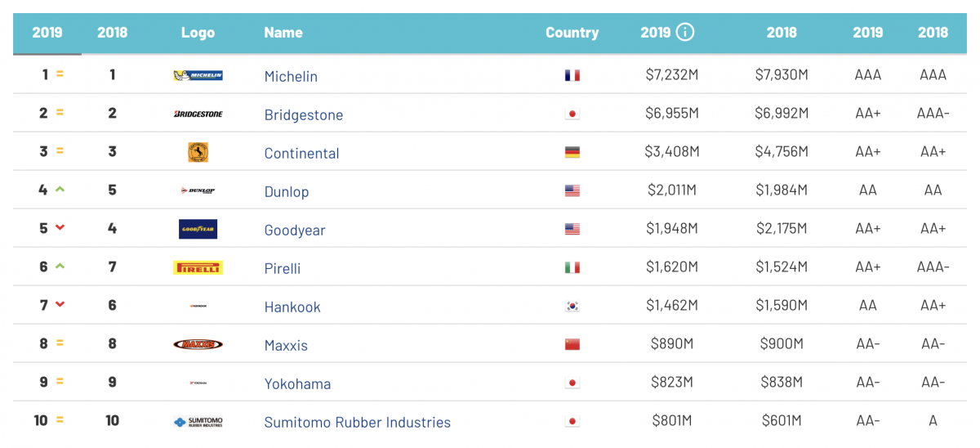Click the Sumitomo Rubber Industries logo

tap(198, 422)
